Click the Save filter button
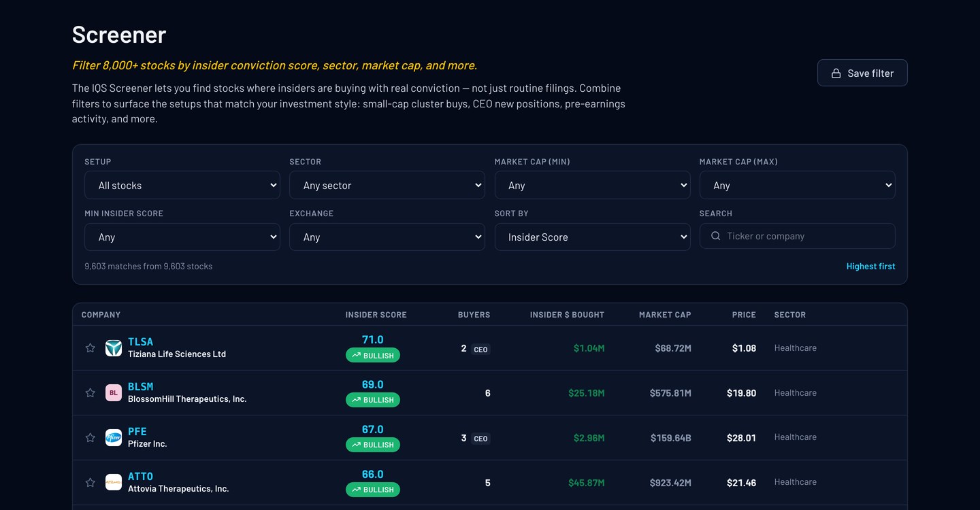980x510 pixels. (x=862, y=73)
